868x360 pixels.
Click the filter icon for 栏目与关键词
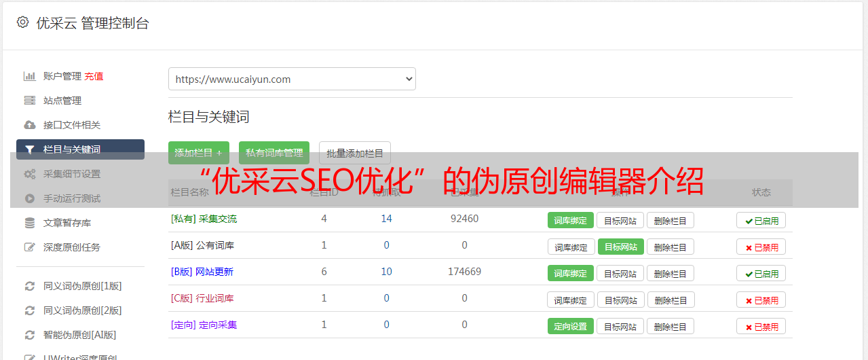[29, 149]
